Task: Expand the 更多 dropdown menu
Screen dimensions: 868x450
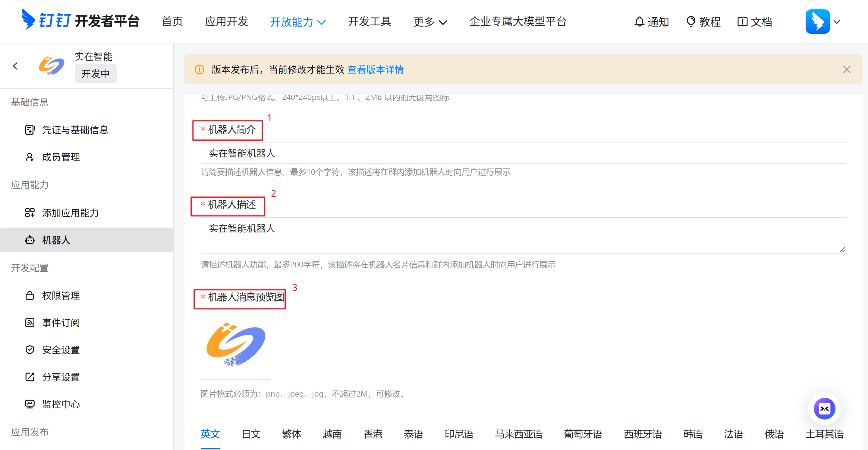Action: [429, 22]
